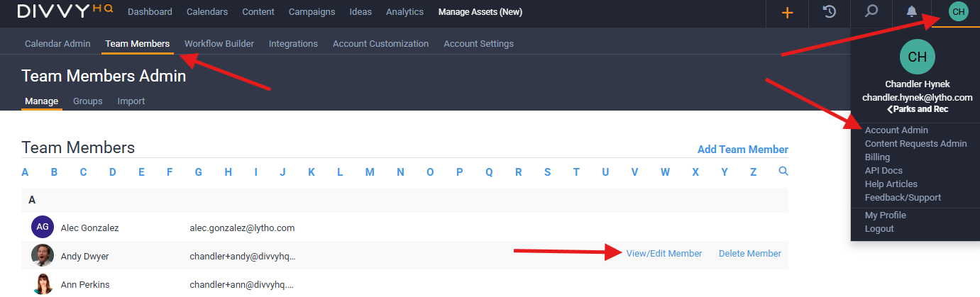Viewport: 980px width, 297px height.
Task: Switch to the Groups sub-tab
Action: point(88,101)
